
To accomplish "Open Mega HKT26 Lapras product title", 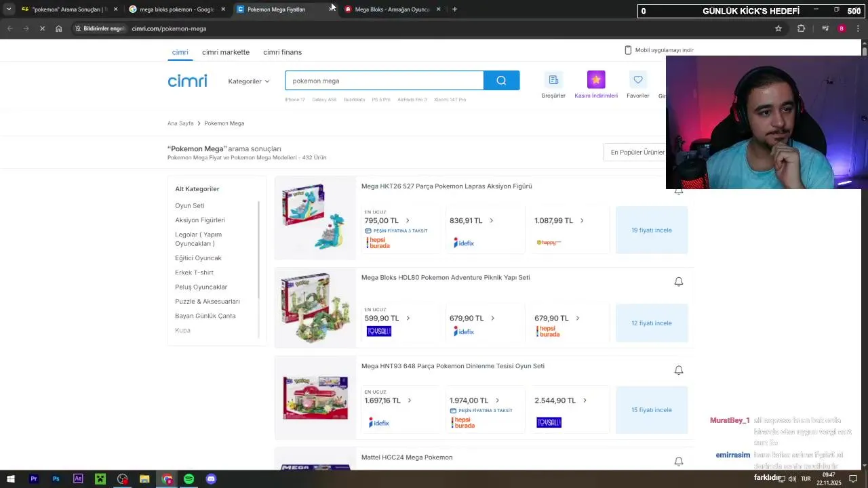I will click(x=446, y=186).
